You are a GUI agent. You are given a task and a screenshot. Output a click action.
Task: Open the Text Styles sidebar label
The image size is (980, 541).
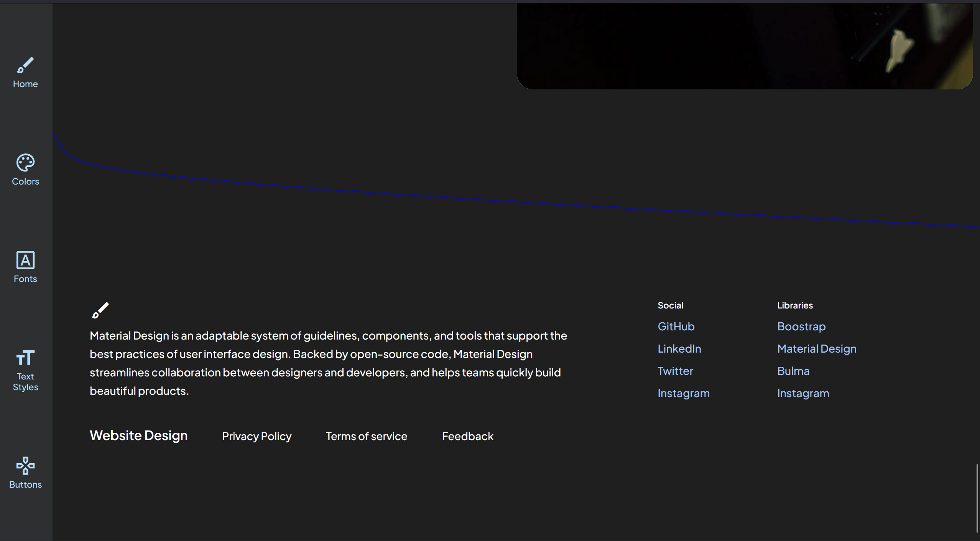click(25, 382)
